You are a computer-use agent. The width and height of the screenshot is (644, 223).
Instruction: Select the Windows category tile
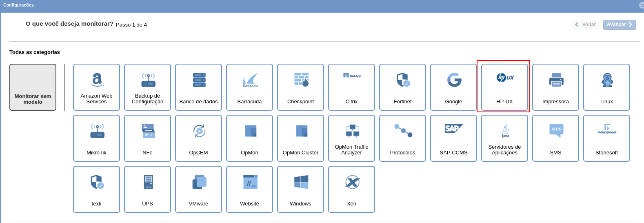point(300,189)
